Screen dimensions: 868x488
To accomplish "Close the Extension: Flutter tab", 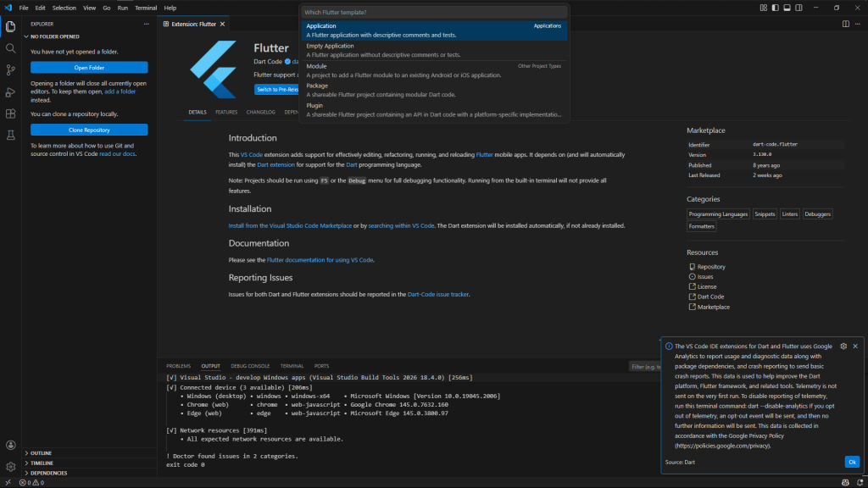I will [223, 24].
